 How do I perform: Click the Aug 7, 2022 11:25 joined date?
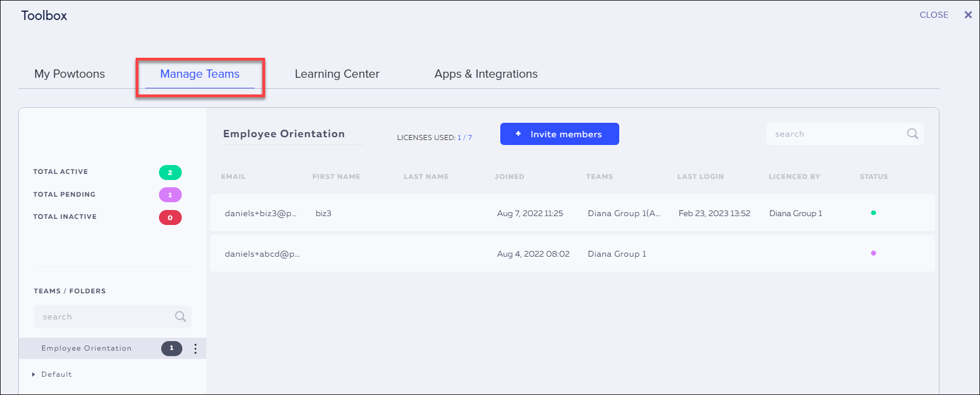pyautogui.click(x=530, y=213)
